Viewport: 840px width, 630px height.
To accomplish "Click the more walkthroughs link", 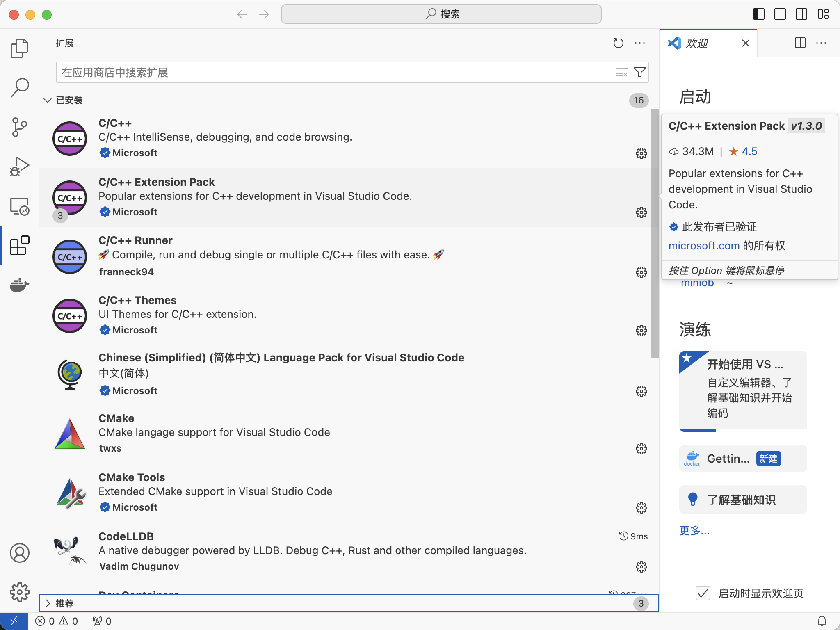I will pyautogui.click(x=694, y=531).
